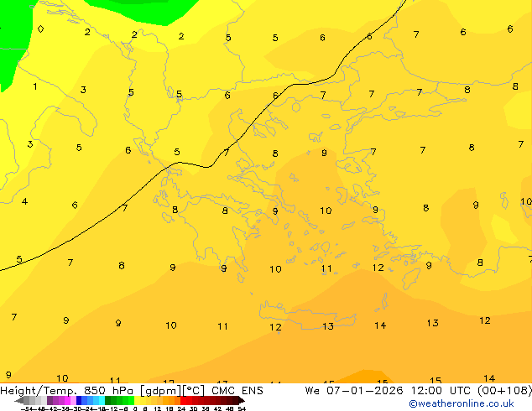Click the '54' tick label on the colour scale
Image resolution: width=532 pixels, height=411 pixels.
(242, 408)
